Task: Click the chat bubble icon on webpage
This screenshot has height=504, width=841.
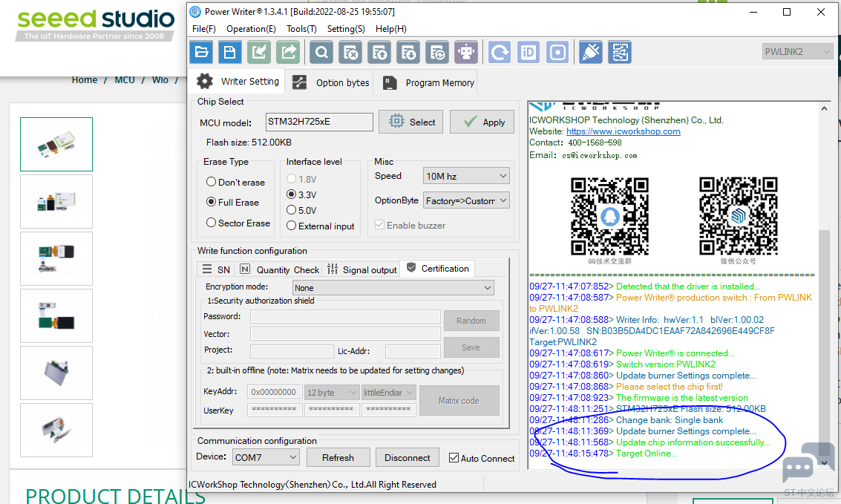Action: tap(808, 462)
